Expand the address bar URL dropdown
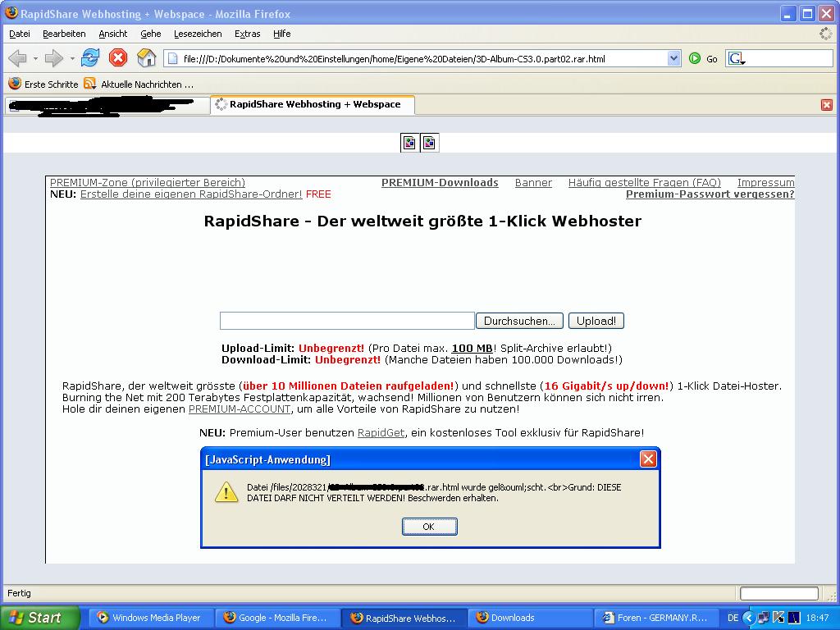Screen dimensions: 840x630 674,58
